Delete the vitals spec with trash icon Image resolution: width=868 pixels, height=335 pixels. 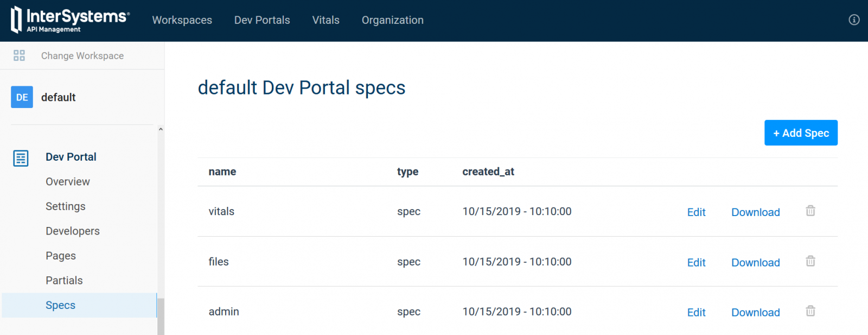pos(810,211)
